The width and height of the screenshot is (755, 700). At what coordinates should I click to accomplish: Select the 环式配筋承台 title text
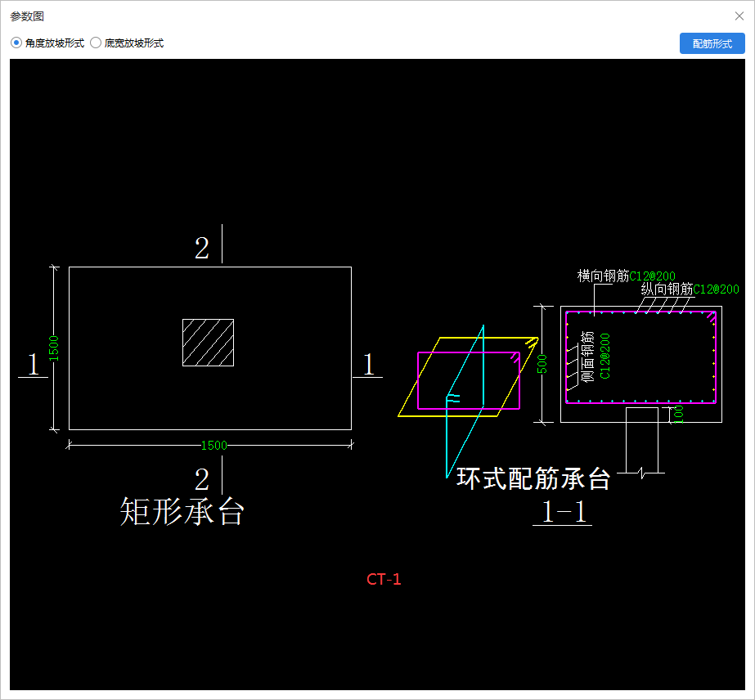tap(535, 479)
